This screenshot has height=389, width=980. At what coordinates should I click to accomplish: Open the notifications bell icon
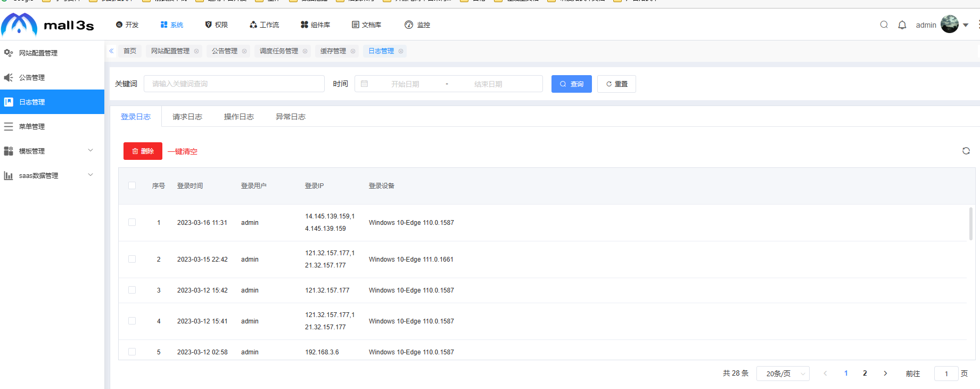[902, 25]
